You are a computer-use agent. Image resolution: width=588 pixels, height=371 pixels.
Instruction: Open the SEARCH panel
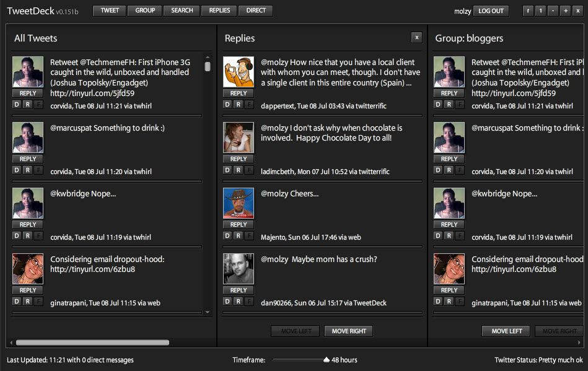182,11
